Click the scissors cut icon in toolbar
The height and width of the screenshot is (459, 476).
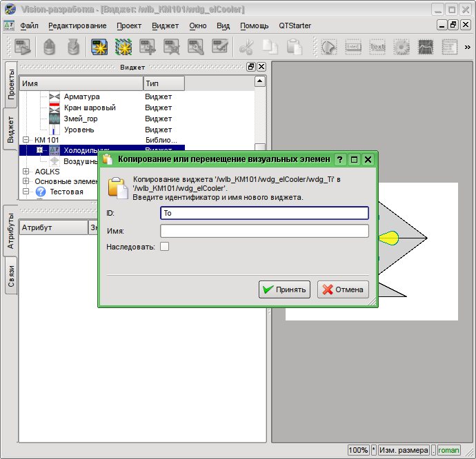pos(246,47)
